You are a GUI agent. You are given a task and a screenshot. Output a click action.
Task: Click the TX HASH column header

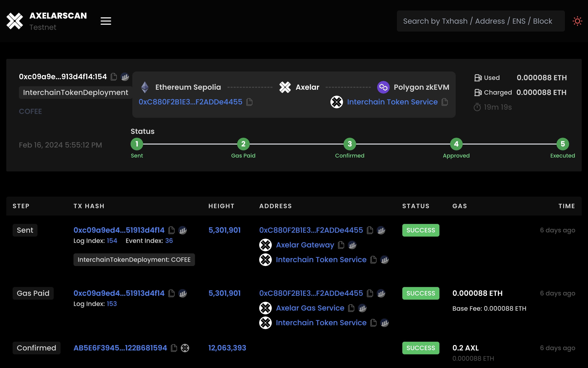[x=89, y=206]
